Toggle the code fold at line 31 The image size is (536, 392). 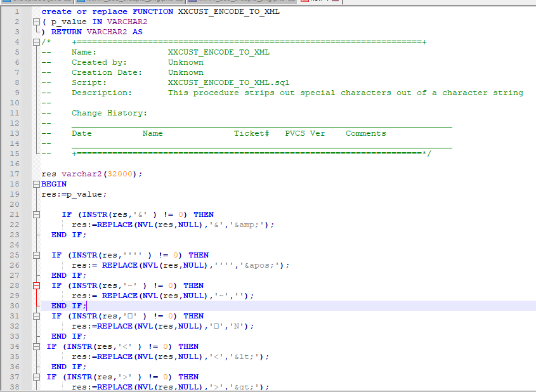[x=36, y=316]
